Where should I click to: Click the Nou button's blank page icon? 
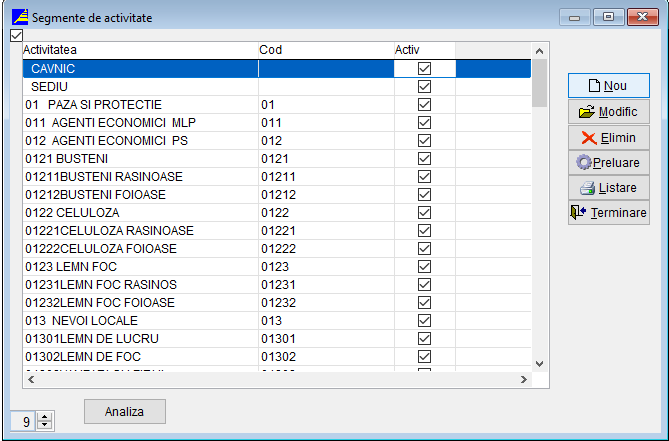tap(593, 86)
